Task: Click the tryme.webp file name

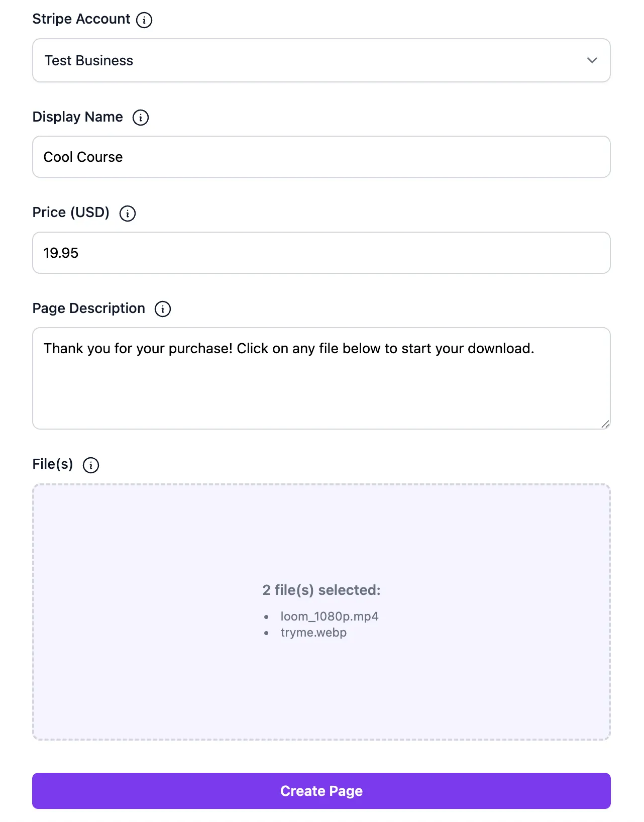Action: point(313,633)
